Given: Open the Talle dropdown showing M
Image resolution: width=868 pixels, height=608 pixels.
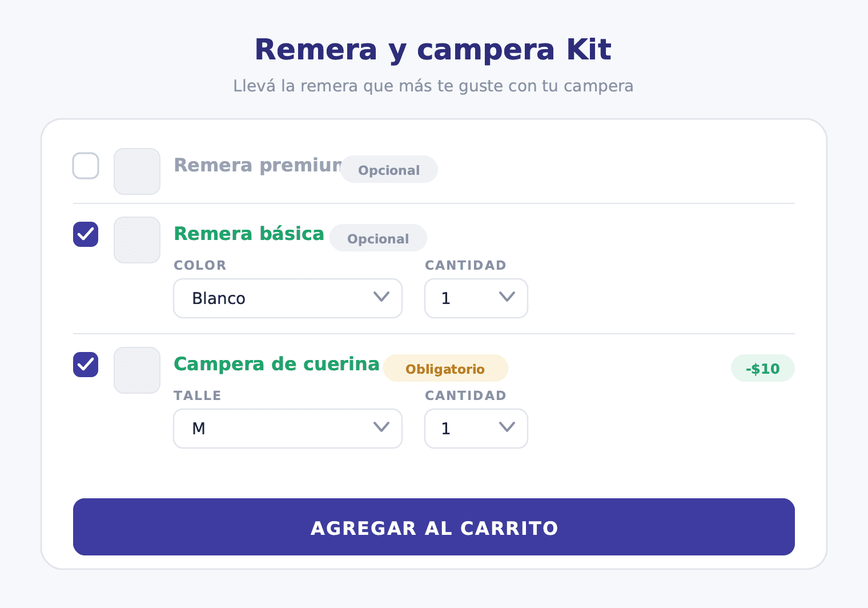Looking at the screenshot, I should point(288,429).
